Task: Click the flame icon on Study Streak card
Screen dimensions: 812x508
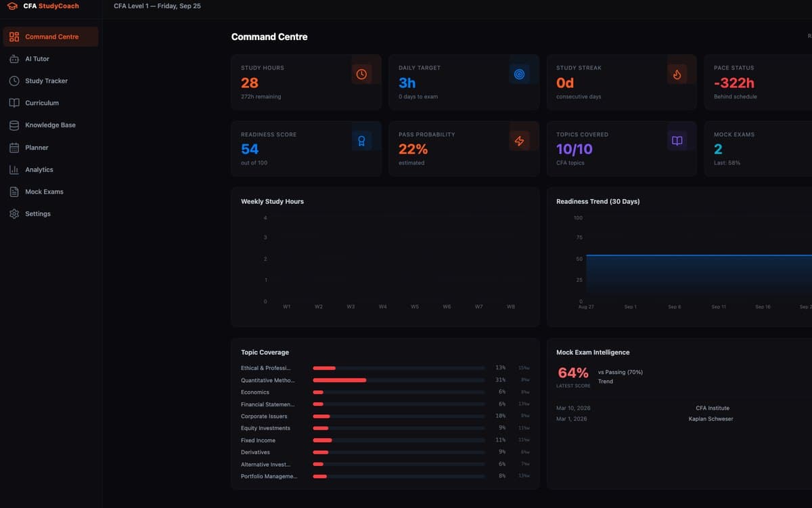Action: 677,75
